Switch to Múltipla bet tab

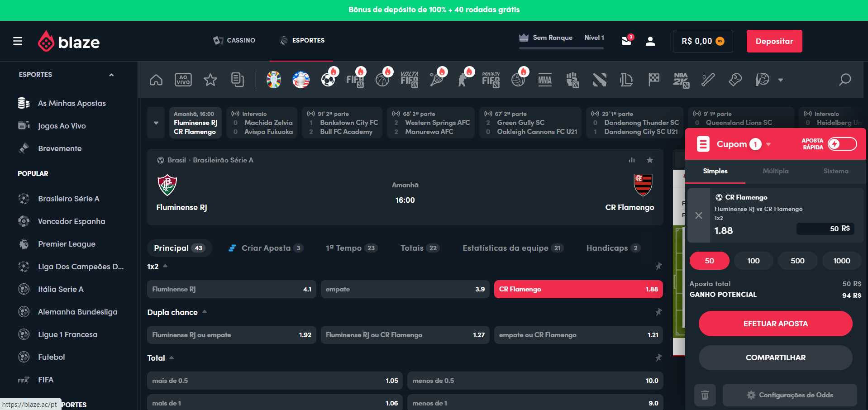pos(775,171)
